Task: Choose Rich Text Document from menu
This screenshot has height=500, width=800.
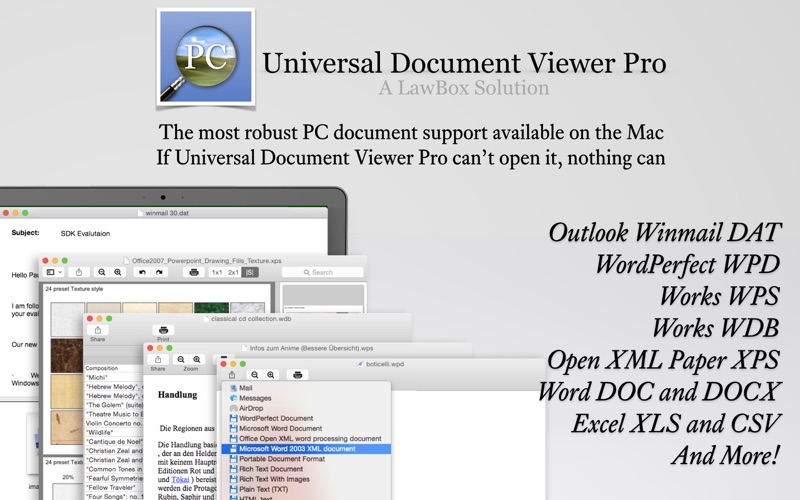Action: (x=306, y=469)
